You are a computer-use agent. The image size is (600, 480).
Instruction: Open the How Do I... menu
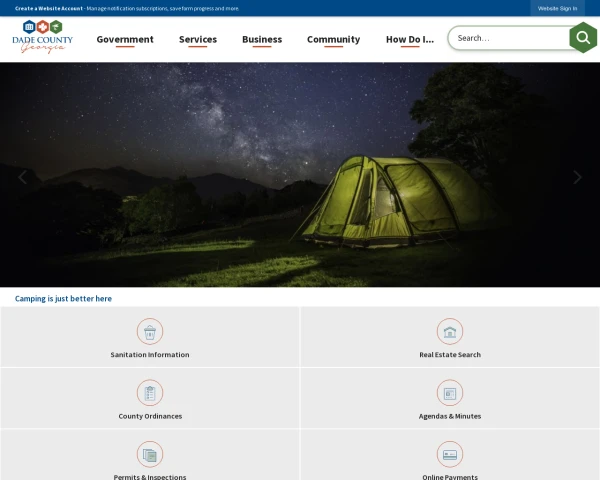tap(410, 39)
